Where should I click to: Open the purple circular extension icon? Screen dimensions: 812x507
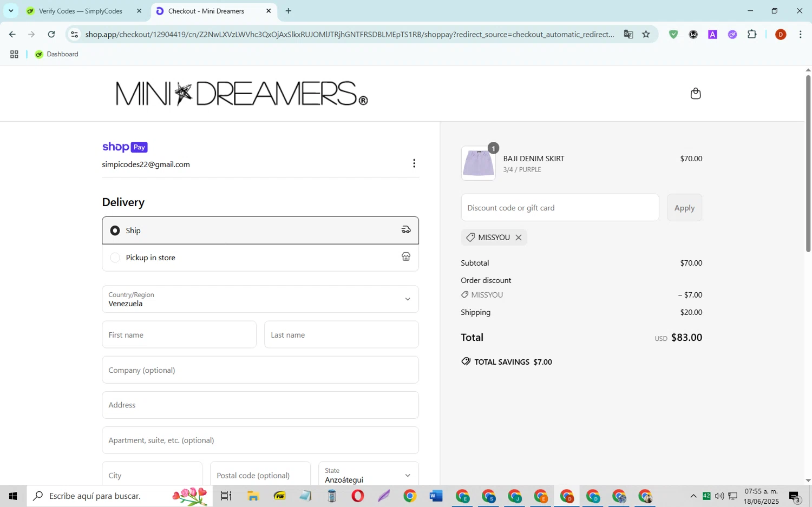coord(732,34)
